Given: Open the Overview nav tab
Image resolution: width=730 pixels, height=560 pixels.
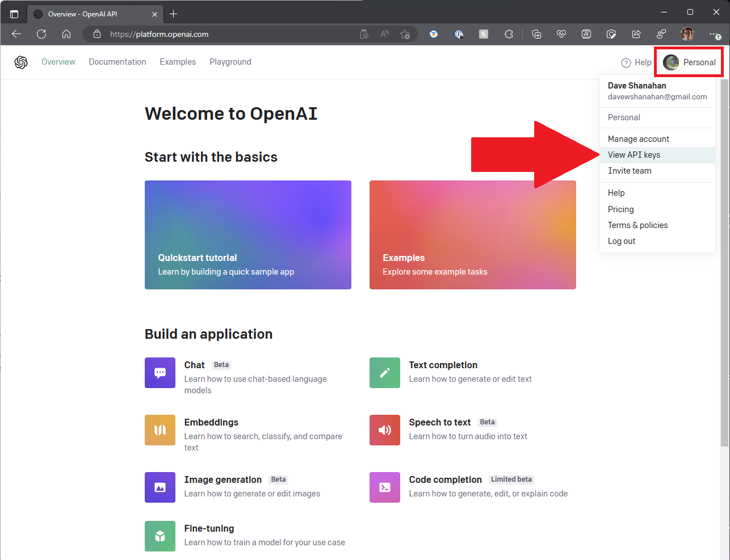Looking at the screenshot, I should click(x=58, y=62).
